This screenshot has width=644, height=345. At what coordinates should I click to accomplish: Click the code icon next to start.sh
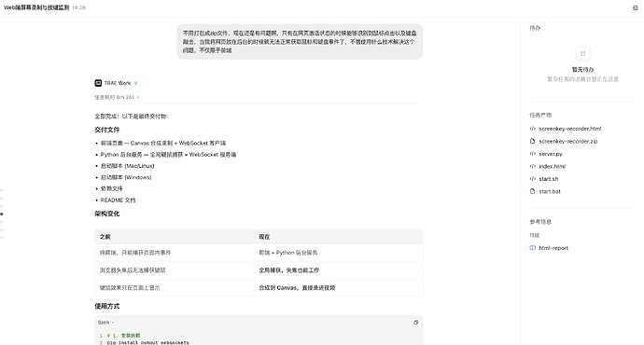tap(533, 179)
